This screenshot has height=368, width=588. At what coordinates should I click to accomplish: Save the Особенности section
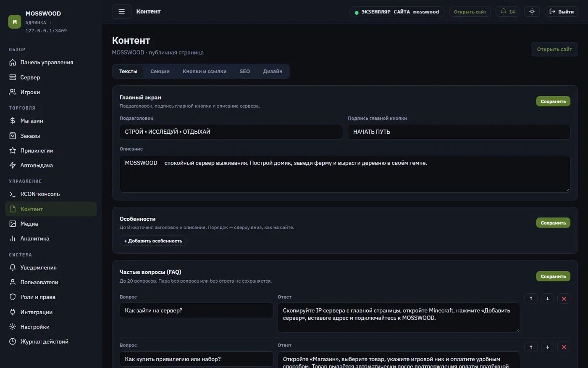553,223
